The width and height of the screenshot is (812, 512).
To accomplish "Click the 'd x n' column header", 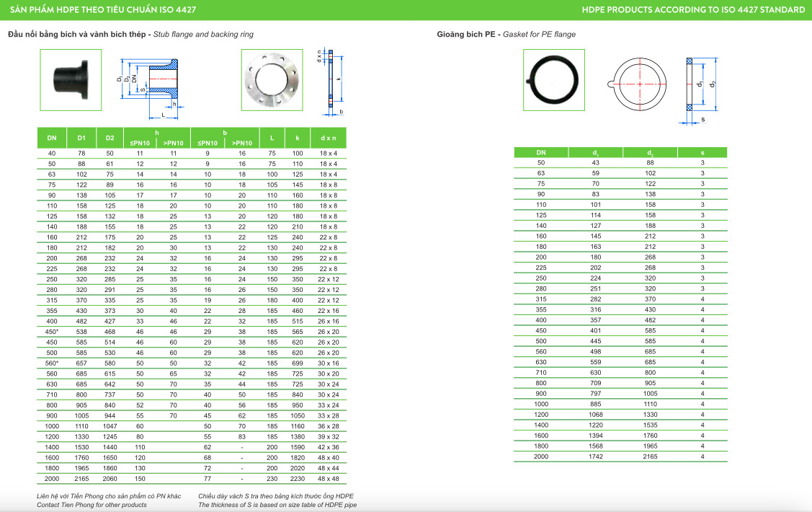I will tap(329, 138).
